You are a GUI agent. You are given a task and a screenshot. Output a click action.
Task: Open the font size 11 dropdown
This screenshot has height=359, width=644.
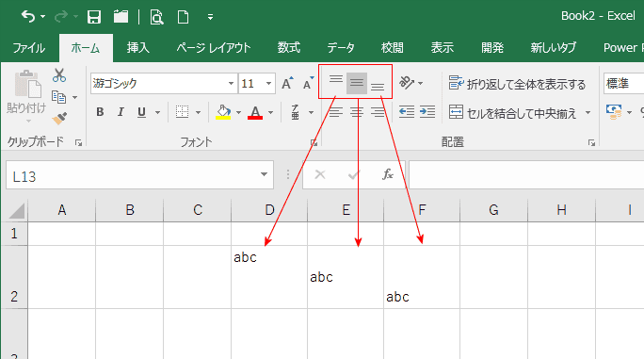pyautogui.click(x=268, y=84)
